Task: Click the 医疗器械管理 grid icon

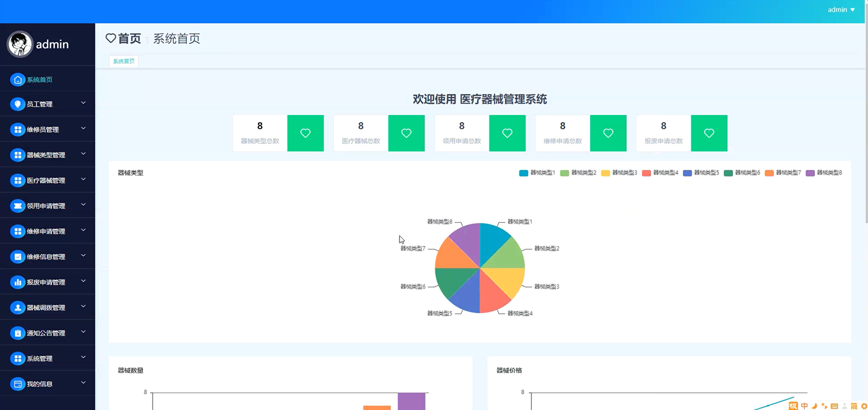Action: [18, 180]
